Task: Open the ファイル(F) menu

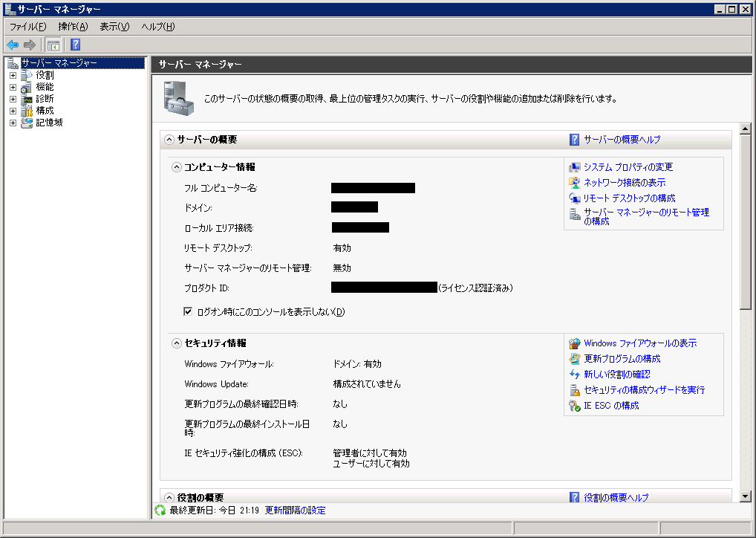Action: point(28,27)
